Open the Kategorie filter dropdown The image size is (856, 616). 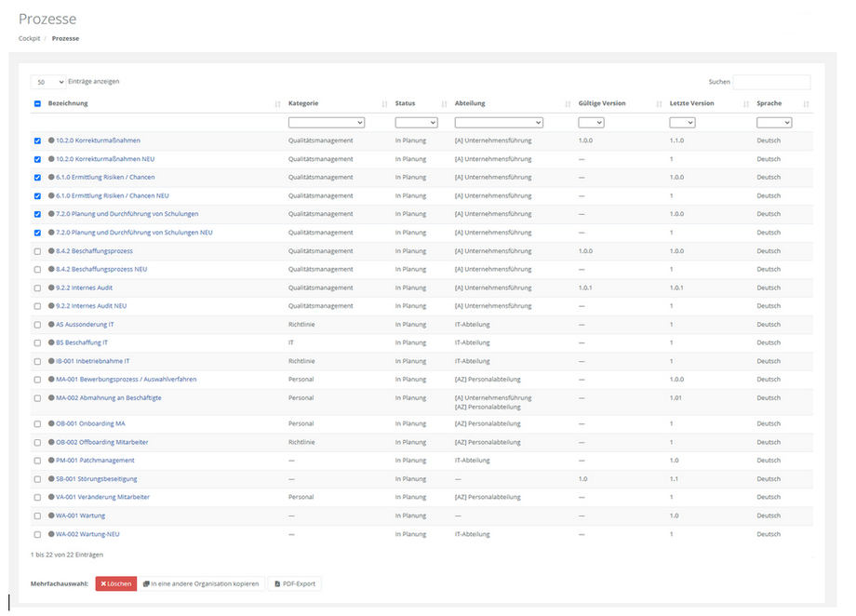[x=326, y=122]
